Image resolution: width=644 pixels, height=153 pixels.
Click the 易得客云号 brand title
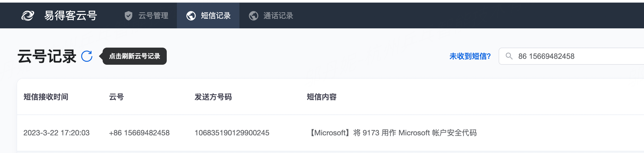tap(71, 16)
